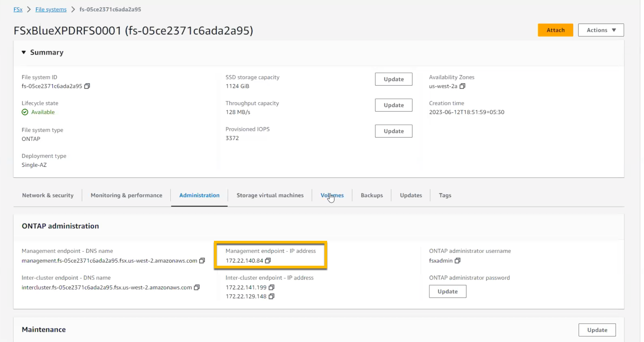Copy the us-west-2a availability zone
This screenshot has height=342, width=644.
[462, 86]
